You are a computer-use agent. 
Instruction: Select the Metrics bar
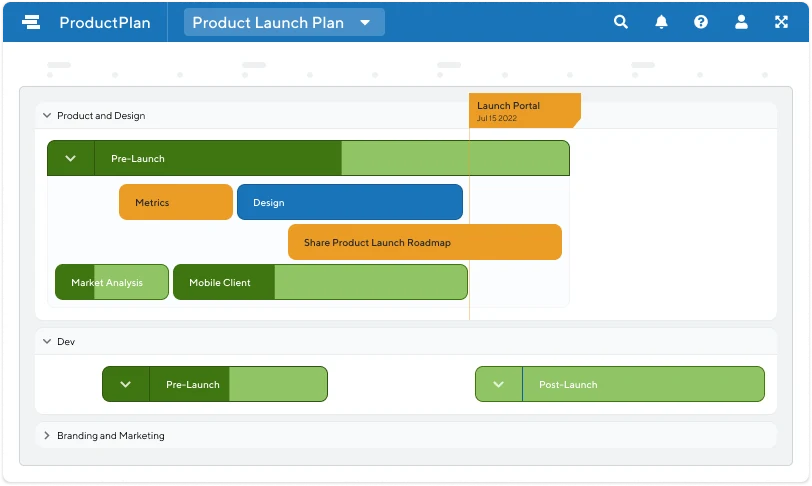[176, 202]
